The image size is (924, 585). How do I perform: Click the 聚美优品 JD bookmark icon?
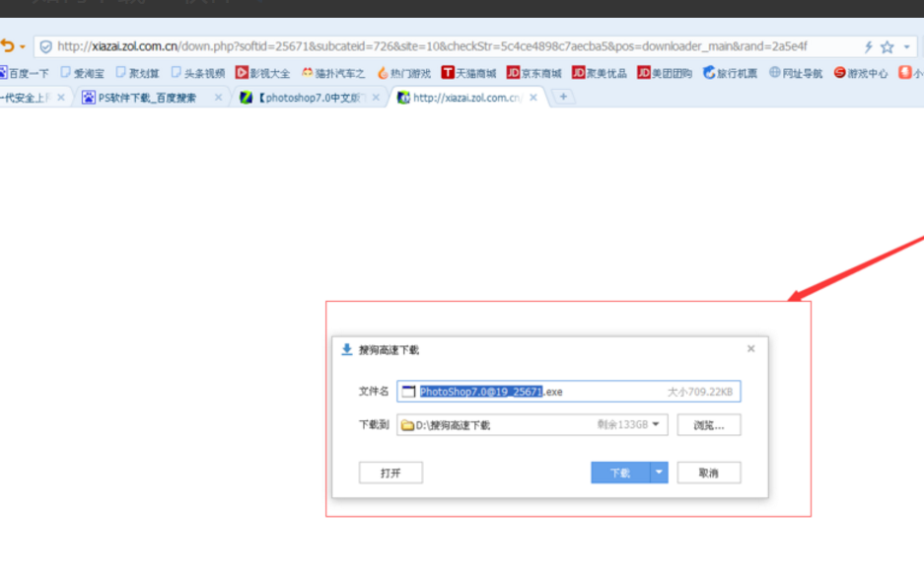pos(579,72)
